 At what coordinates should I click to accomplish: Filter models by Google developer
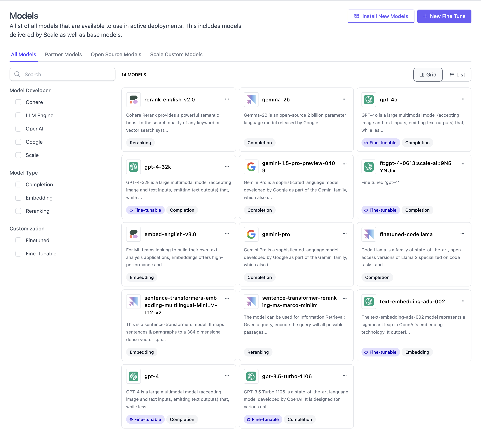(18, 142)
